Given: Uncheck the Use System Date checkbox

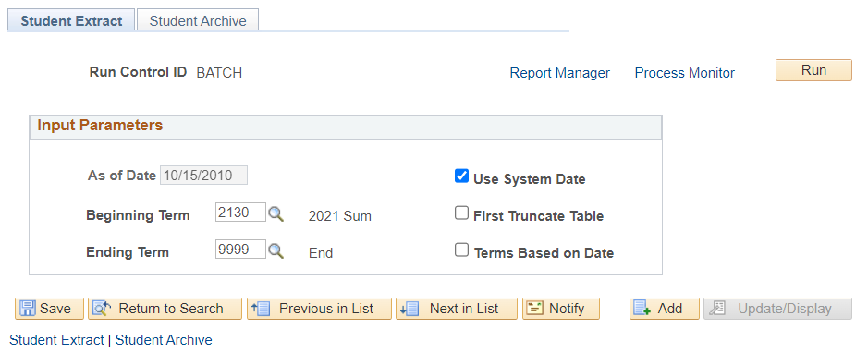Looking at the screenshot, I should coord(461,176).
